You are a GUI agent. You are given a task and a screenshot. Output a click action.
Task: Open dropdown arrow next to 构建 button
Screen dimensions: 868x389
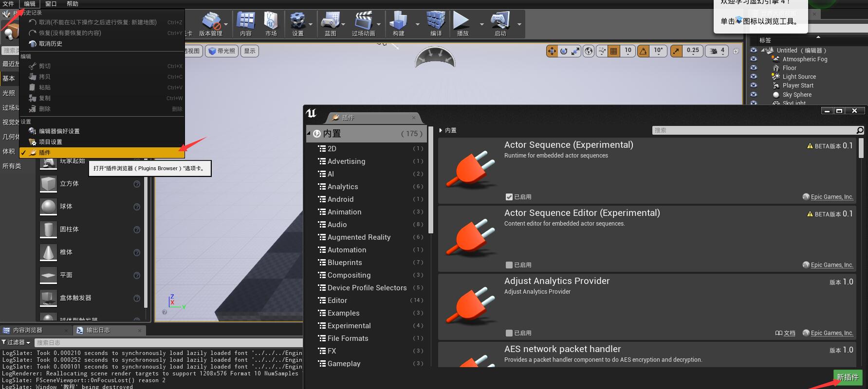click(x=417, y=24)
